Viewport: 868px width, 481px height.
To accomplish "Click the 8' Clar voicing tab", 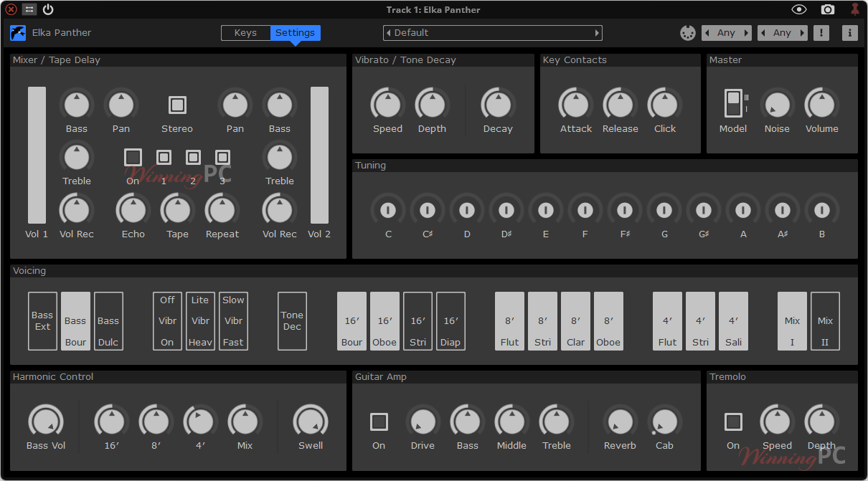I will click(575, 321).
